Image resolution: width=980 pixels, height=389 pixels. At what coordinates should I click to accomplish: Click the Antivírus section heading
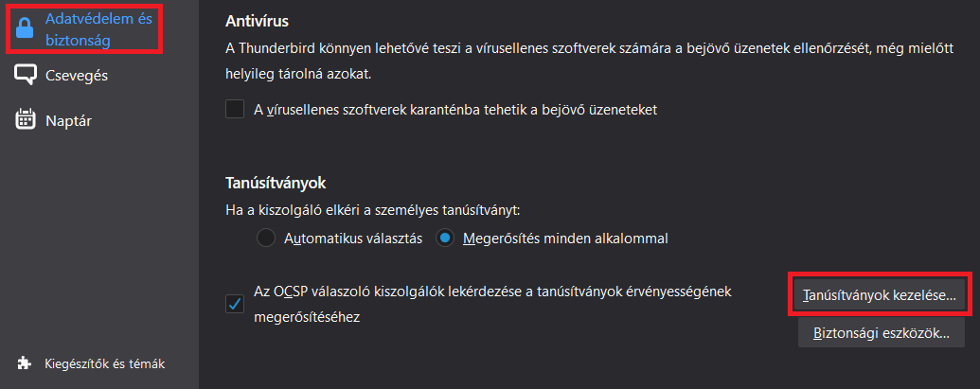point(257,21)
